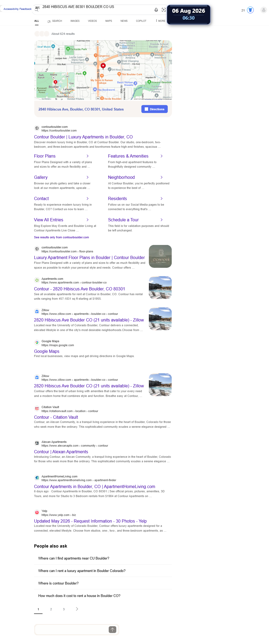Image resolution: width=269 pixels, height=644 pixels.
Task: Open Schedule a Tour sitelink title
Action: 123,220
